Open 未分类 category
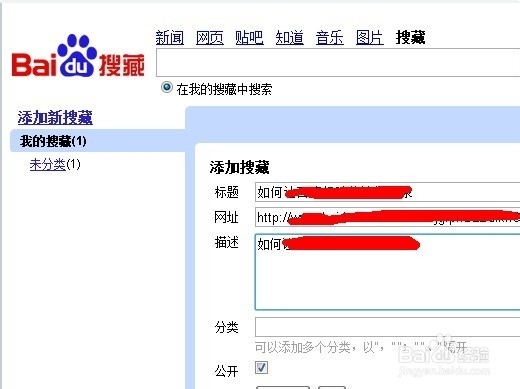This screenshot has width=520, height=389. coord(47,164)
